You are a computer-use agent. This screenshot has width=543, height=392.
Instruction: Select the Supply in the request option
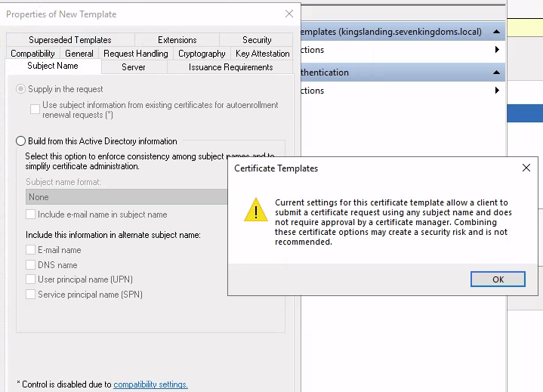point(21,89)
